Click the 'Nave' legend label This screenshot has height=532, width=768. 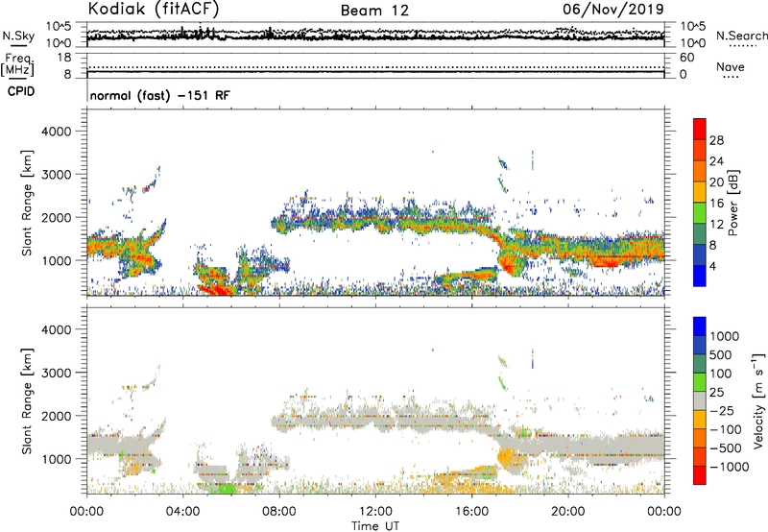[x=731, y=66]
